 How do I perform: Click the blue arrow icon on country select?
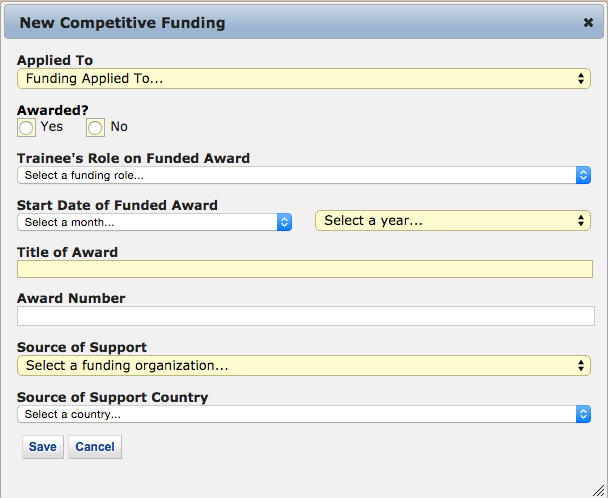coord(584,414)
